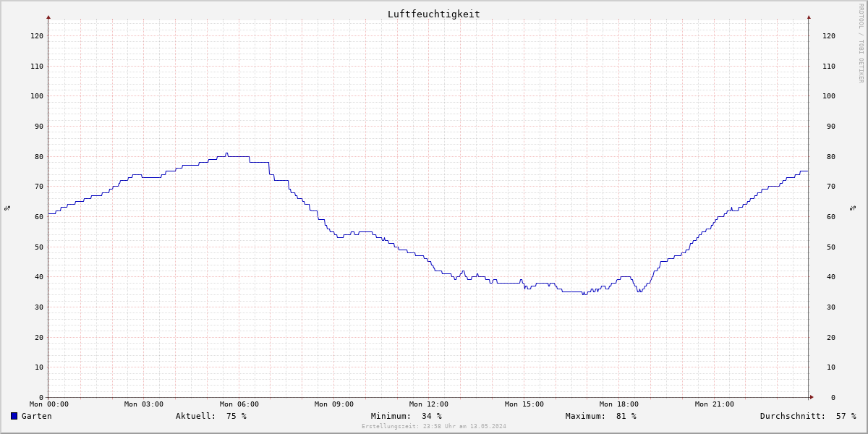Screen dimensions: 868x434
Task: Click the 120 label on the left axis
Action: [x=36, y=35]
